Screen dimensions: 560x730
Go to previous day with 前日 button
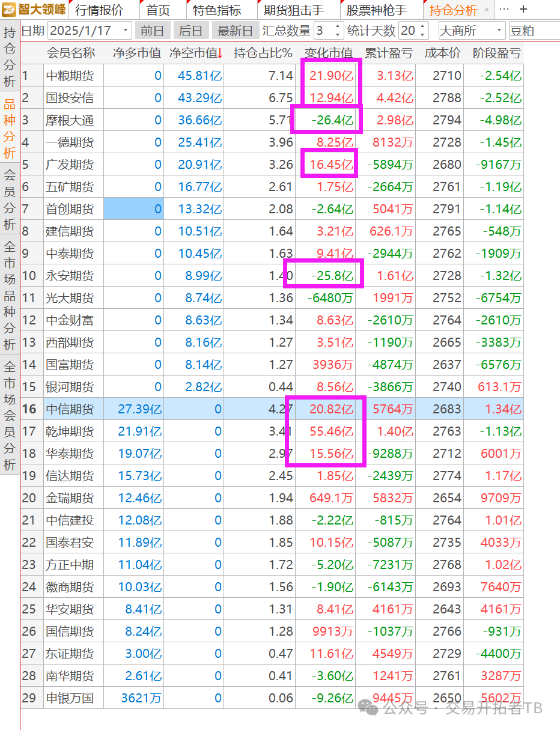(x=153, y=31)
